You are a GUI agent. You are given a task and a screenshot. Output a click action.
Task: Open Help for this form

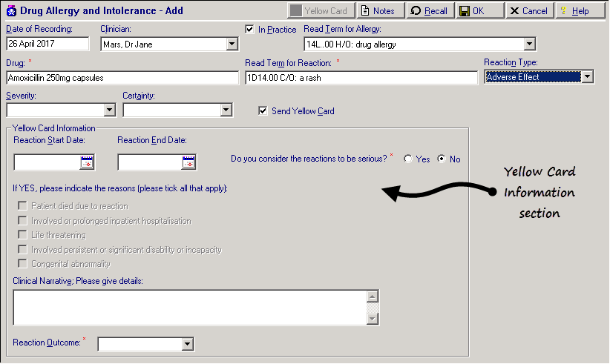tap(574, 11)
